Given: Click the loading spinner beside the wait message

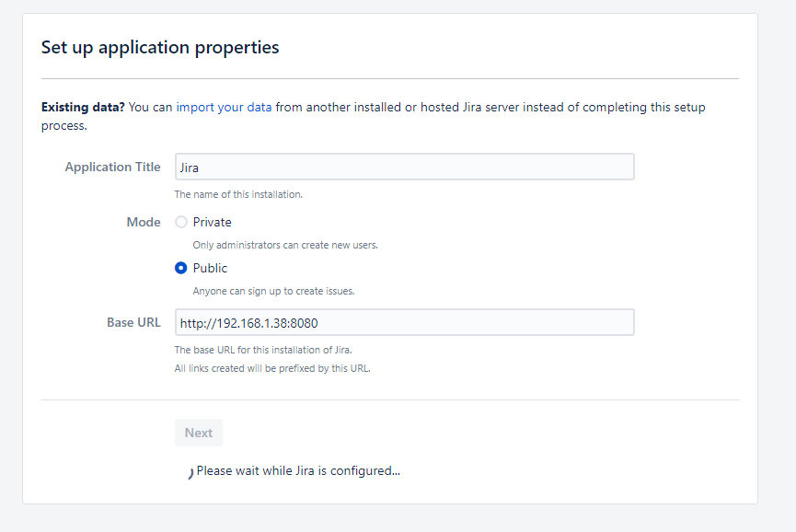Looking at the screenshot, I should [x=190, y=472].
